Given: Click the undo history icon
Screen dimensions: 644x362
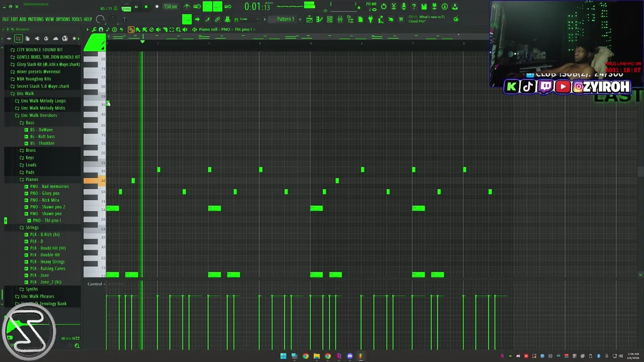Looking at the screenshot, I should [x=383, y=7].
